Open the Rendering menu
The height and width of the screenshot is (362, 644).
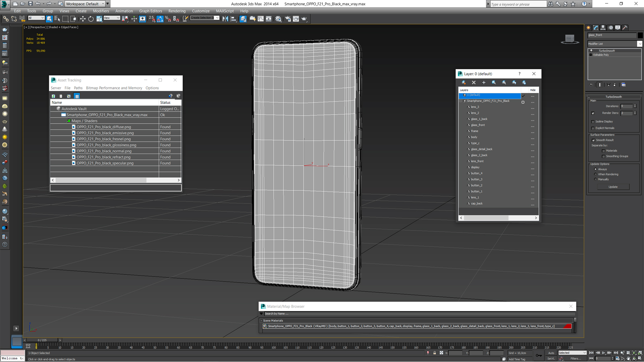[177, 11]
